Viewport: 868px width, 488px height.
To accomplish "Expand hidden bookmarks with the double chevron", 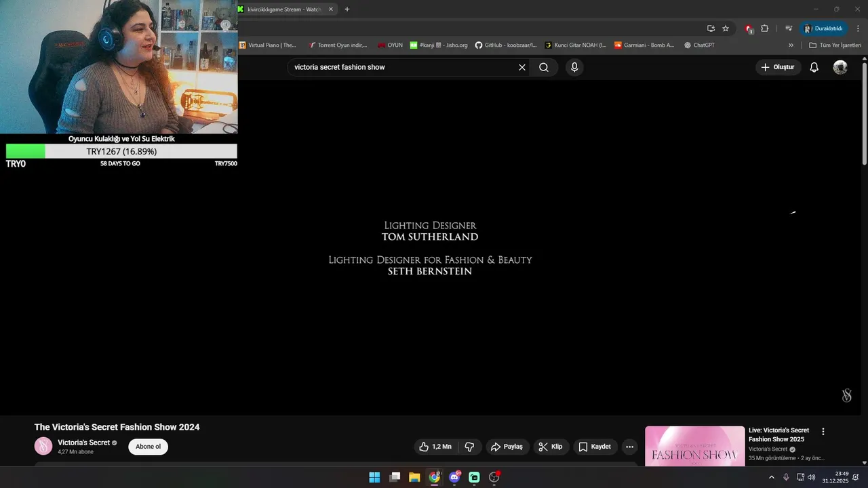I will pyautogui.click(x=791, y=45).
